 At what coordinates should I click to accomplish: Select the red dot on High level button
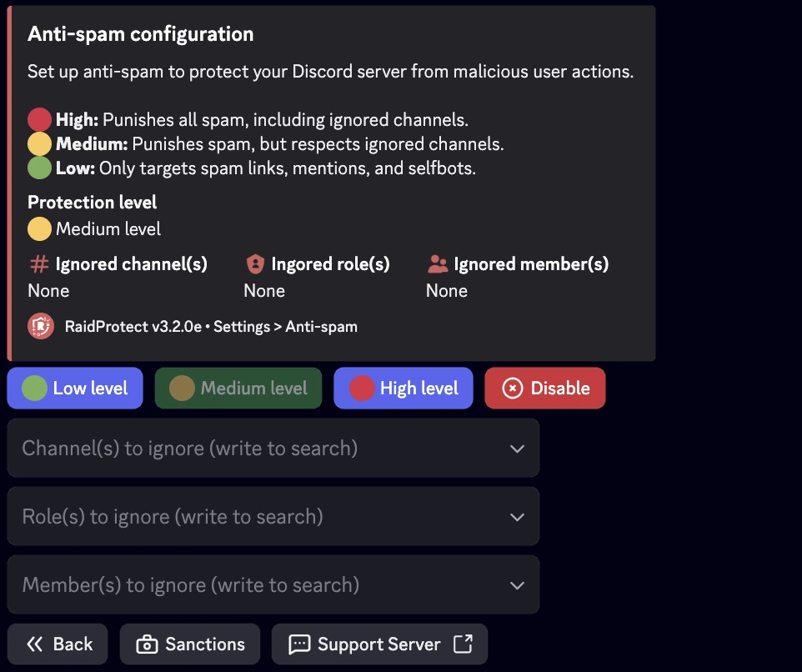363,388
